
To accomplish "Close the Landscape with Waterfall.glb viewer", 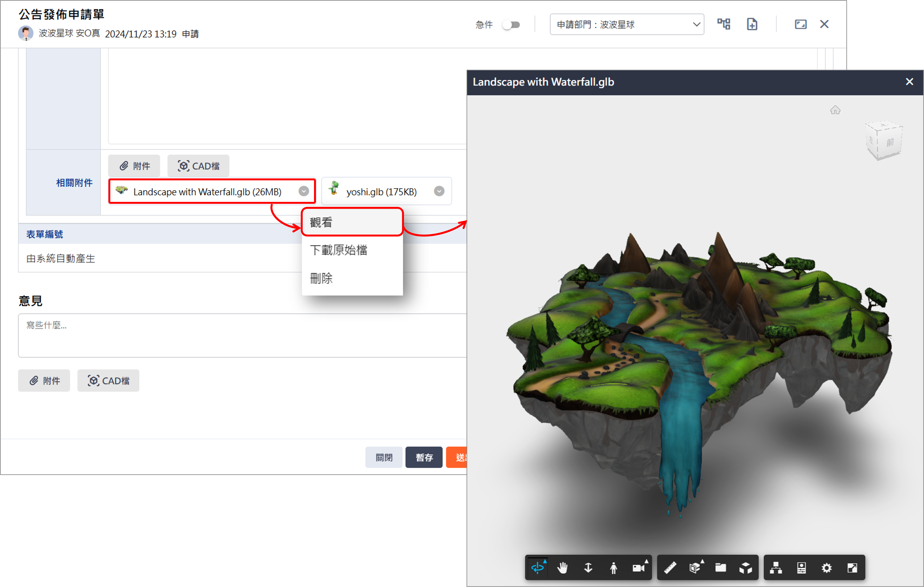I will (x=909, y=82).
